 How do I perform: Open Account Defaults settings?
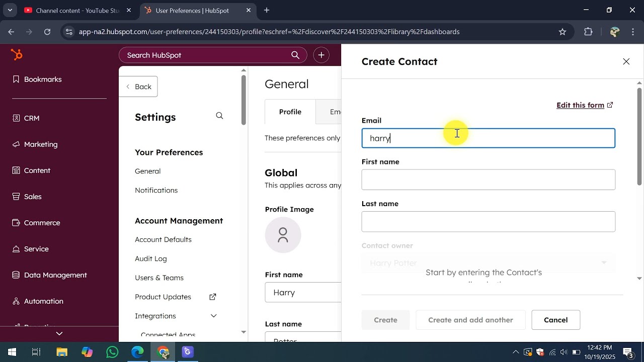[x=163, y=240]
